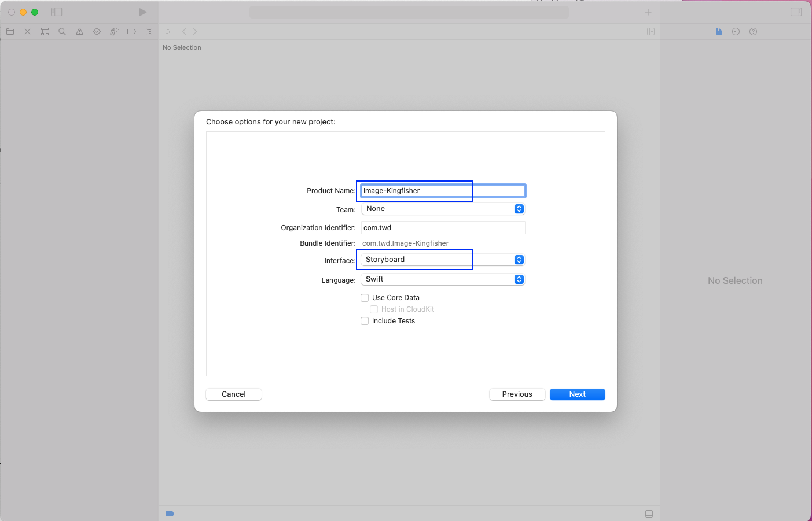Screen dimensions: 812x521
Task: Open the Issue navigator warning icon
Action: 80,32
